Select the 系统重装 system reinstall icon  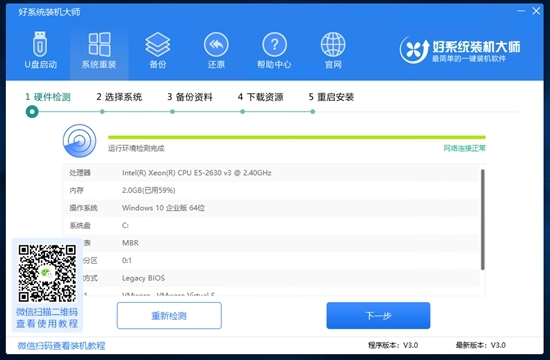click(99, 50)
